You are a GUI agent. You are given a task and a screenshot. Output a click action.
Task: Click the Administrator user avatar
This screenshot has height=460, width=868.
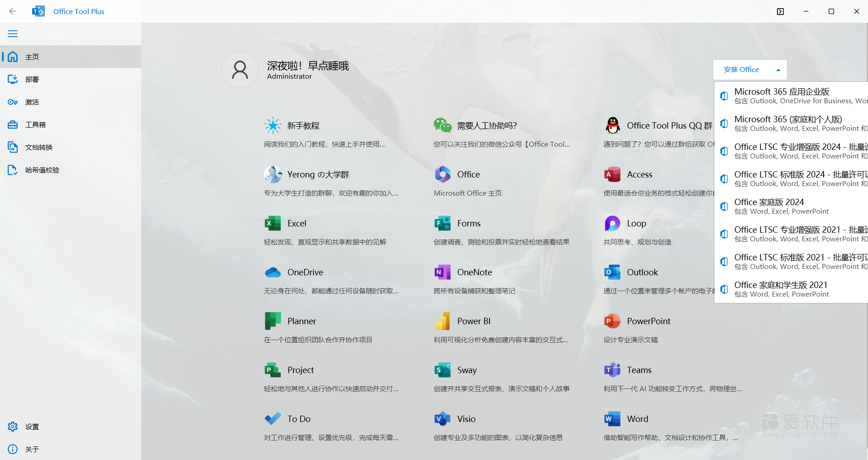pos(240,70)
